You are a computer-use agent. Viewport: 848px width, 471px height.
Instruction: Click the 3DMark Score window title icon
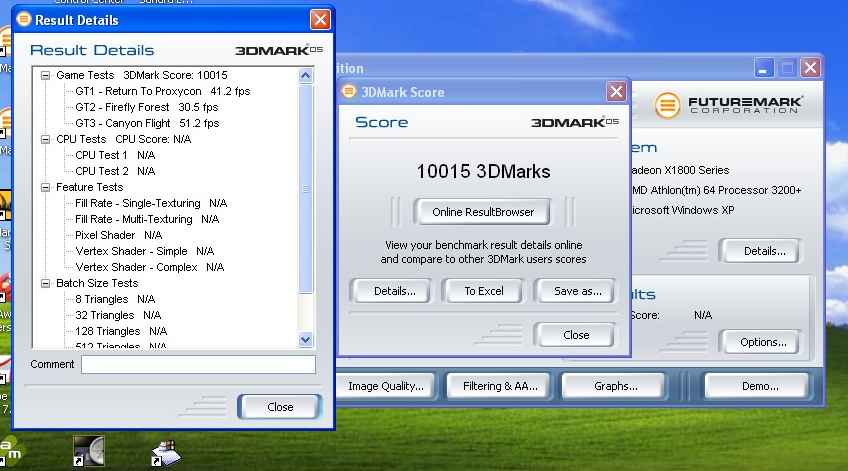tap(349, 92)
